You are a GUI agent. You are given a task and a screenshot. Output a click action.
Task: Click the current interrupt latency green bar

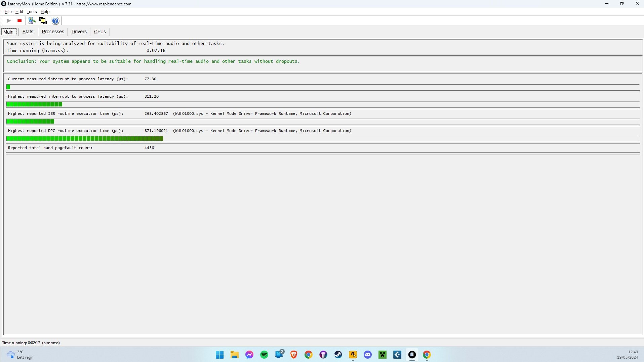click(8, 87)
